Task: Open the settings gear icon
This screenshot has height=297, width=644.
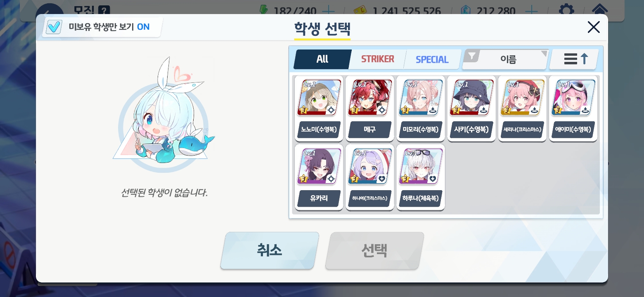Action: tap(566, 10)
